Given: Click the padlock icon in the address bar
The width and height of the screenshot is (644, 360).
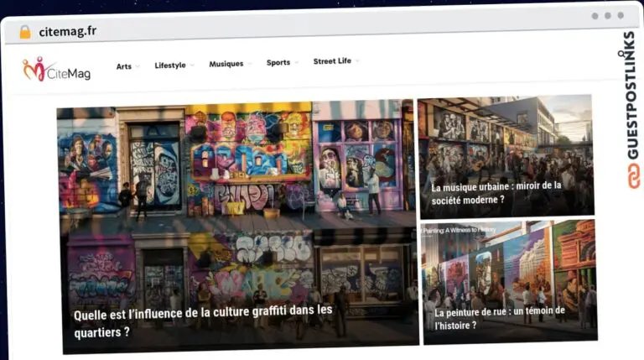Looking at the screenshot, I should 24,32.
